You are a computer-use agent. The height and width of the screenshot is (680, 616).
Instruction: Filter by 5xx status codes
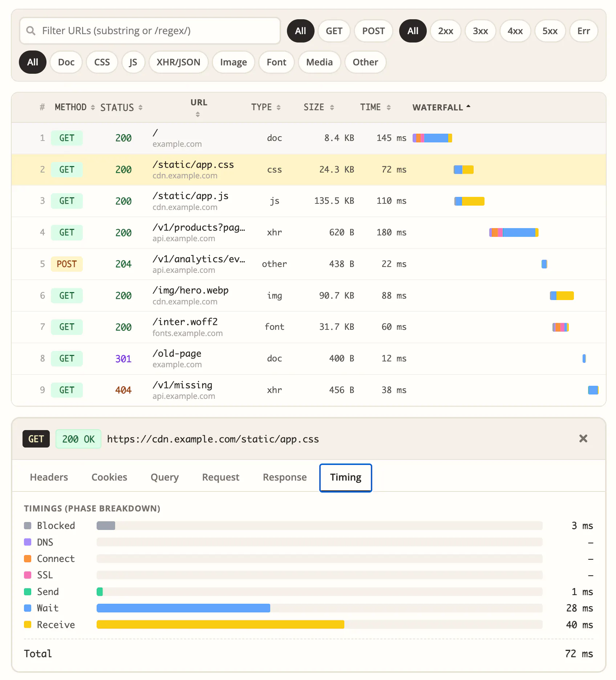click(x=550, y=31)
